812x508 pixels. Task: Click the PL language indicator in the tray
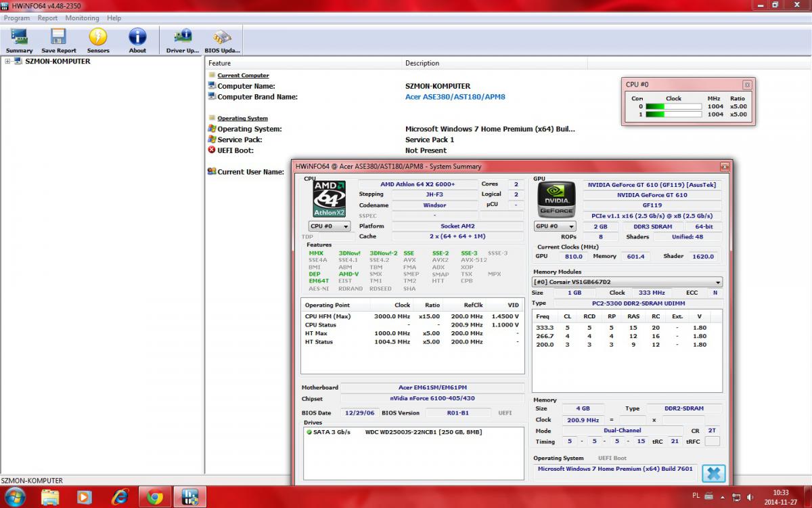click(x=696, y=496)
